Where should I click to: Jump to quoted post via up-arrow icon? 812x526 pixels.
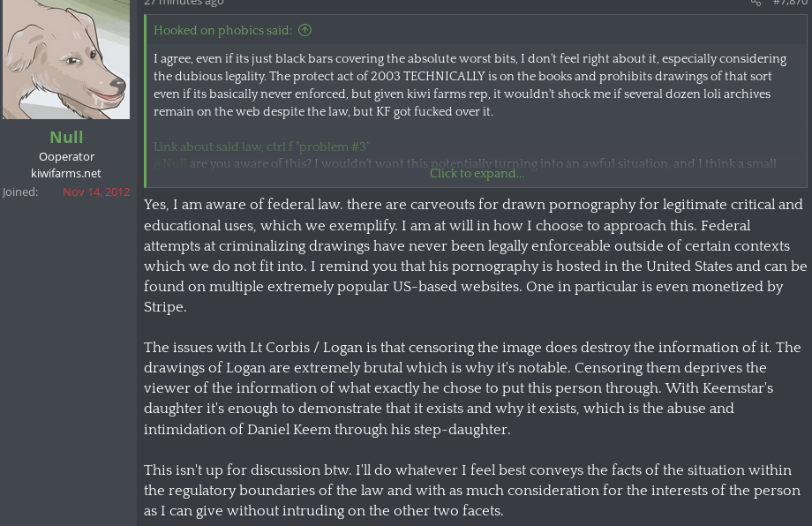click(x=304, y=30)
